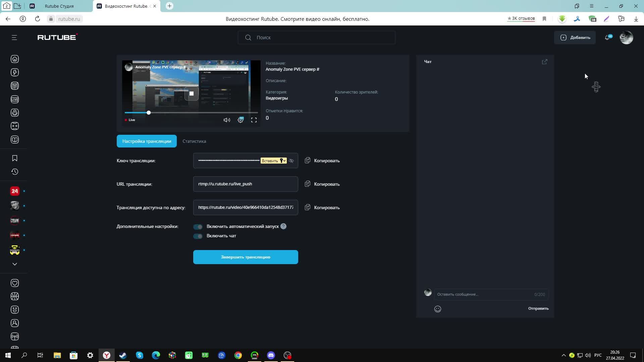Open the game controller sidebar category
Viewport: 644px width, 362px height.
pyautogui.click(x=15, y=126)
